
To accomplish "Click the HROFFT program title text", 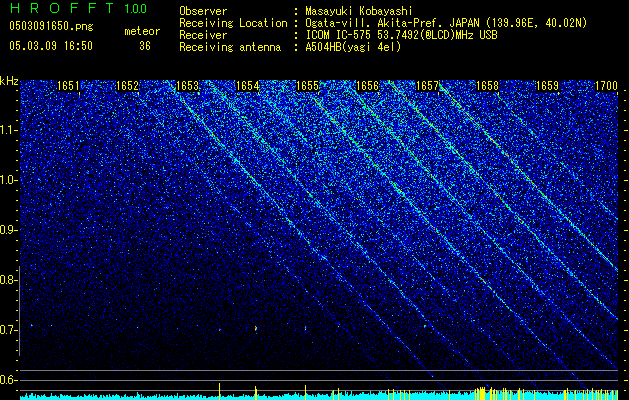I will point(63,8).
